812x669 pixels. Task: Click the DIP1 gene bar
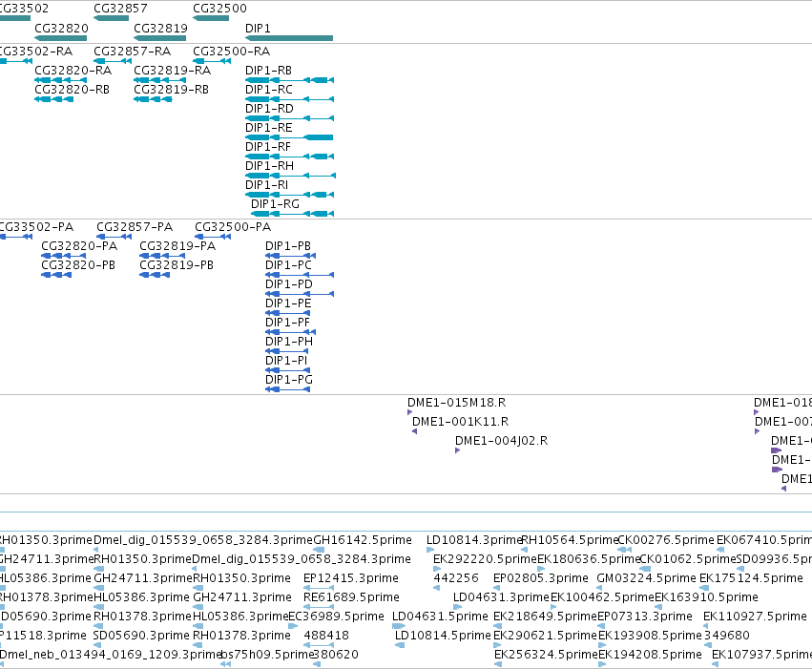point(289,38)
